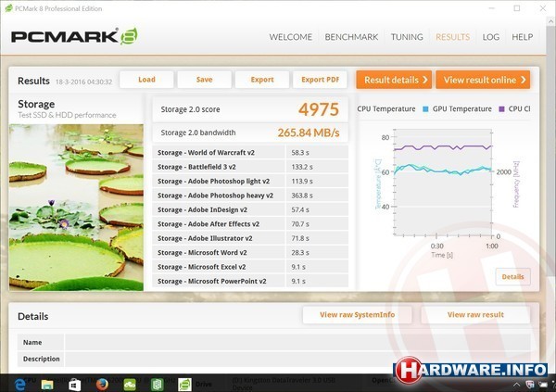Open the Log tab
The width and height of the screenshot is (556, 392).
click(491, 37)
